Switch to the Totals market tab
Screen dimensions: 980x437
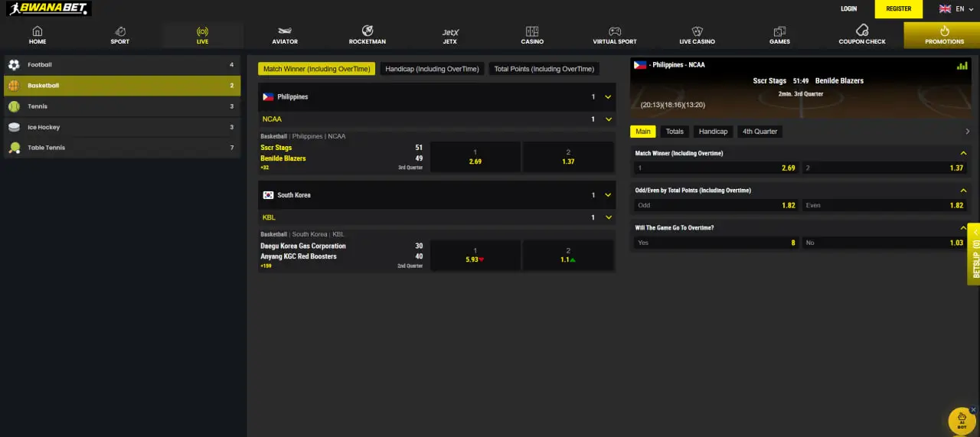(675, 132)
